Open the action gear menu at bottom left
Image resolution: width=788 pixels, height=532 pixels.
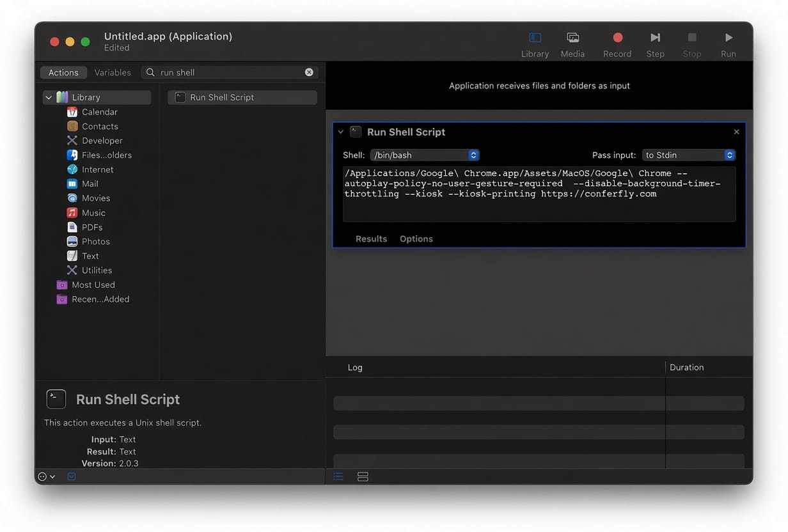click(46, 476)
